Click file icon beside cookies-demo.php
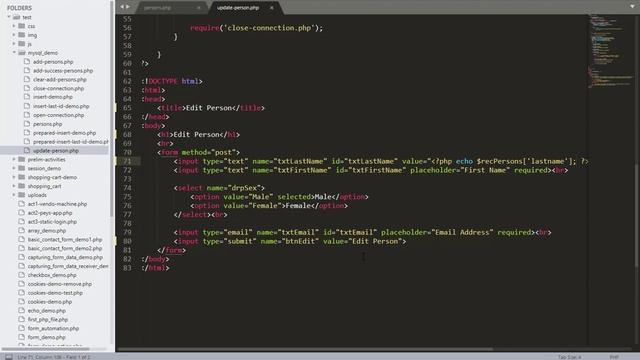The height and width of the screenshot is (360, 640). coord(22,302)
